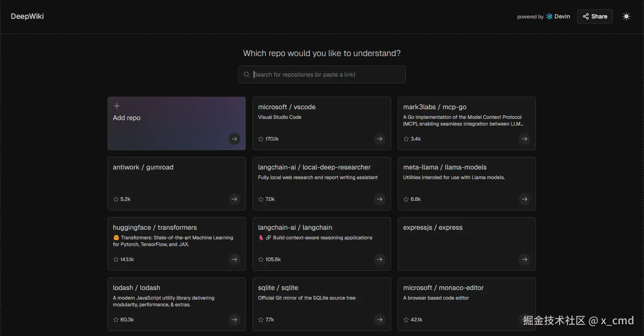This screenshot has width=644, height=336.
Task: Click the arrow on antiwork / gumroad card
Action: 234,199
